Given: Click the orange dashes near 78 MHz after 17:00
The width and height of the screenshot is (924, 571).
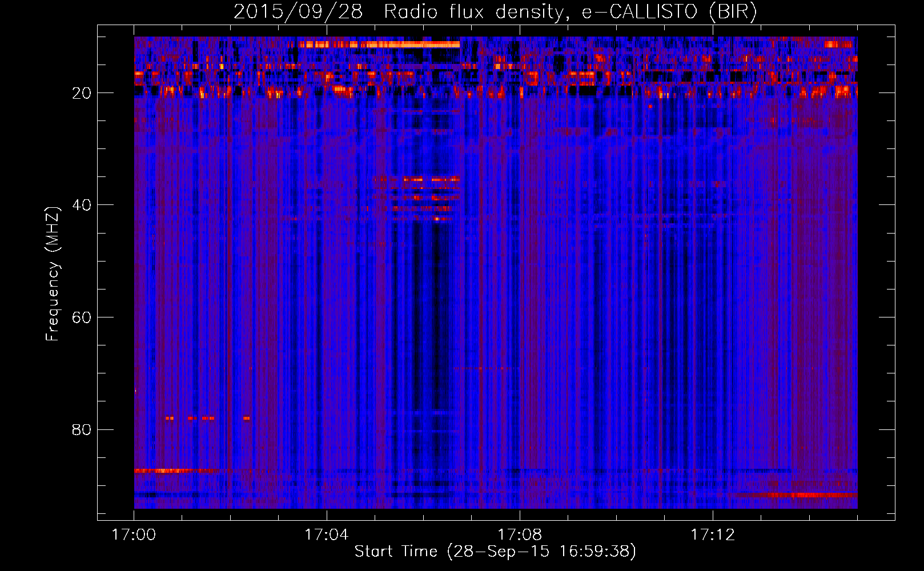Looking at the screenshot, I should [x=208, y=418].
